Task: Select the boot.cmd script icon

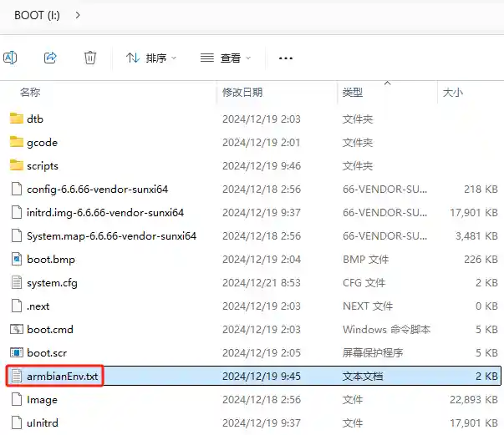Action: (17, 329)
